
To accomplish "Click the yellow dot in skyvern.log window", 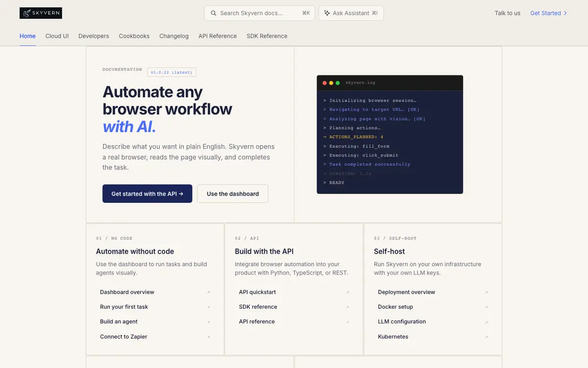I will [x=331, y=83].
